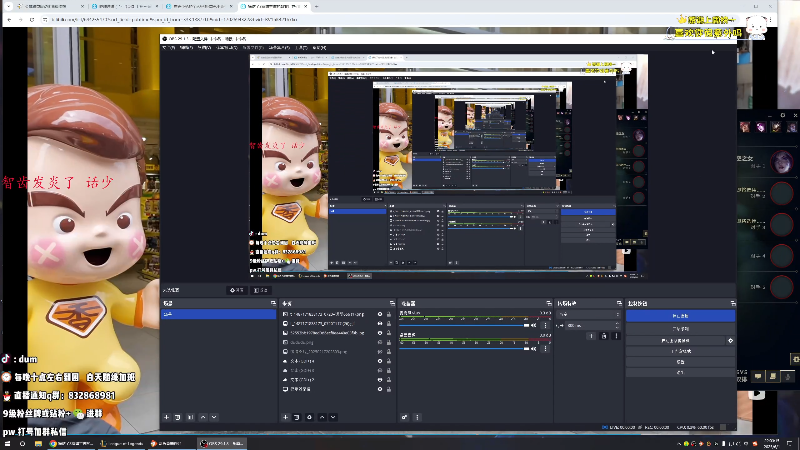Remove selected source via Sources trash icon

(x=296, y=417)
